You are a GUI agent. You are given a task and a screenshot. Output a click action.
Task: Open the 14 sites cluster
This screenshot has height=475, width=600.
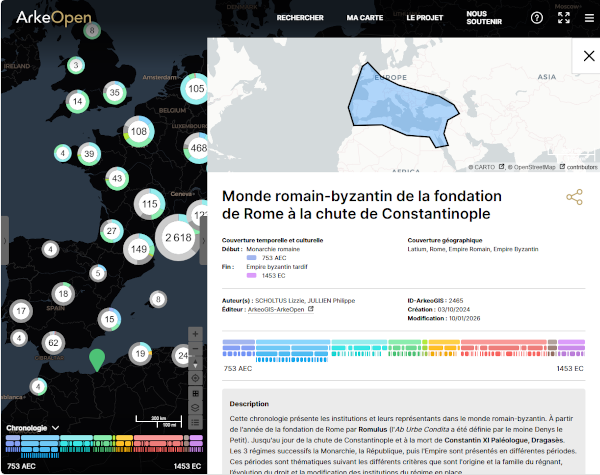[78, 101]
